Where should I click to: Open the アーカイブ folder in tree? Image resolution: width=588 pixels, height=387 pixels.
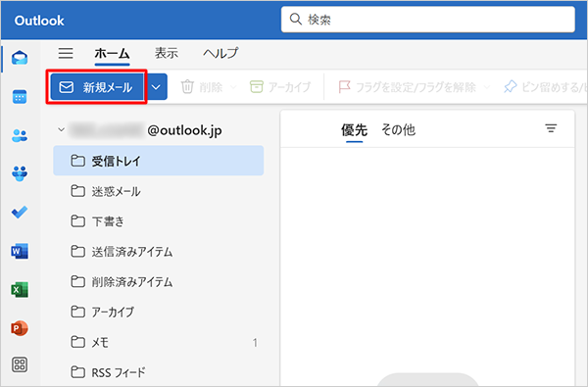point(158,312)
